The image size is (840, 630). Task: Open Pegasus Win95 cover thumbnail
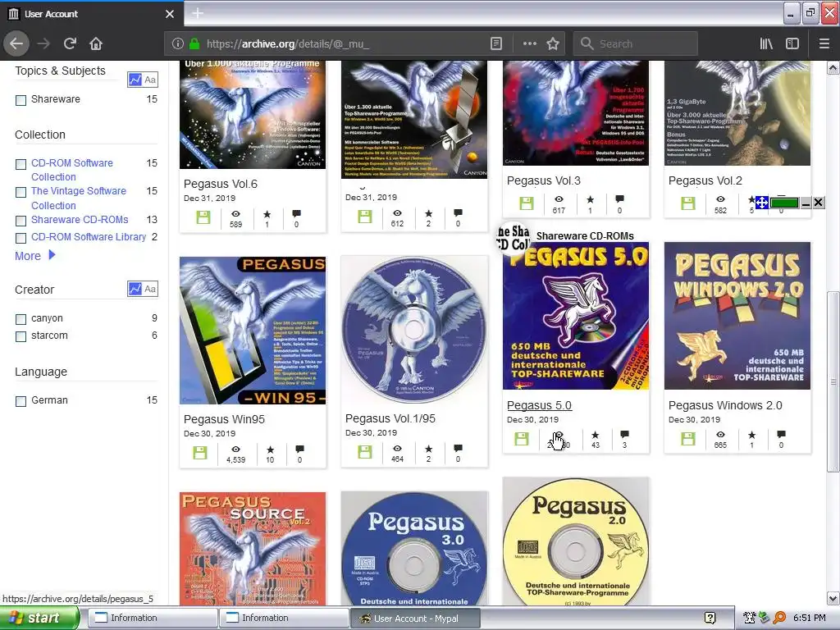(x=253, y=330)
